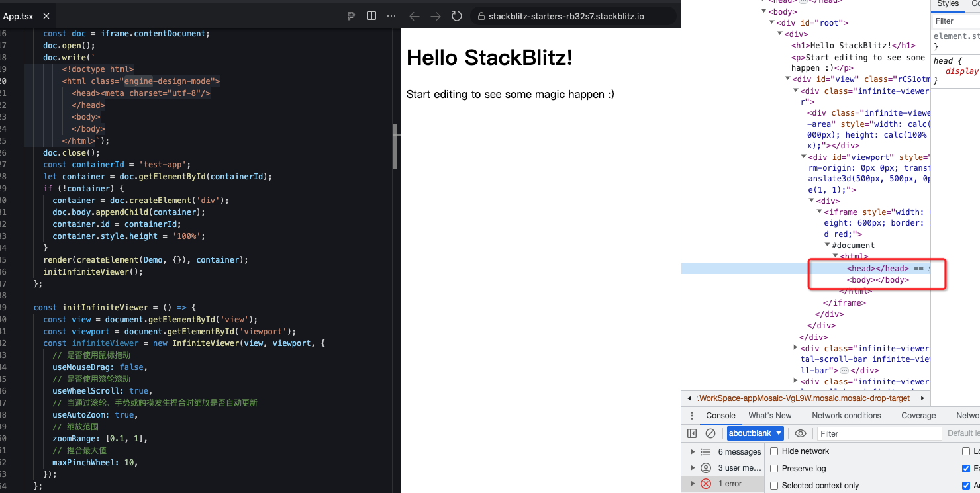Click the split-view icon in the toolbar
The image size is (980, 493).
point(371,16)
